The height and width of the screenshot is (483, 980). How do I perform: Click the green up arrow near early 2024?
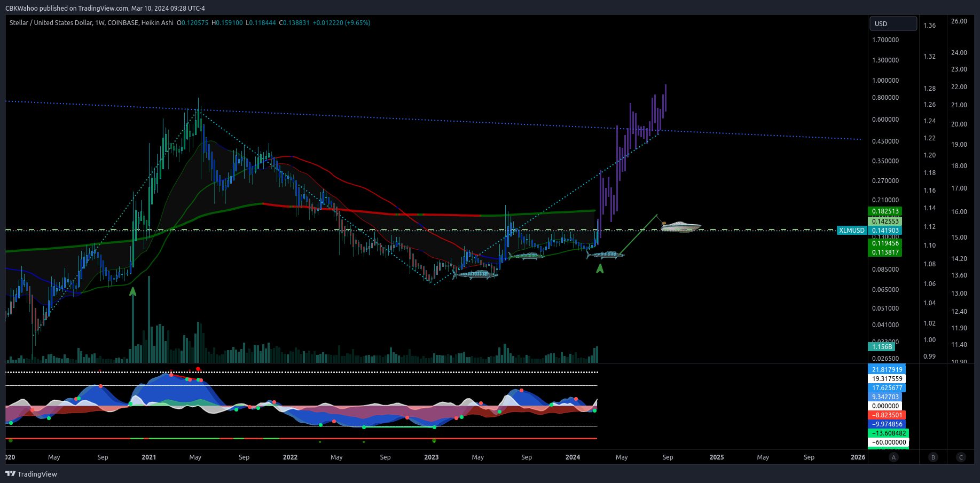(x=600, y=268)
